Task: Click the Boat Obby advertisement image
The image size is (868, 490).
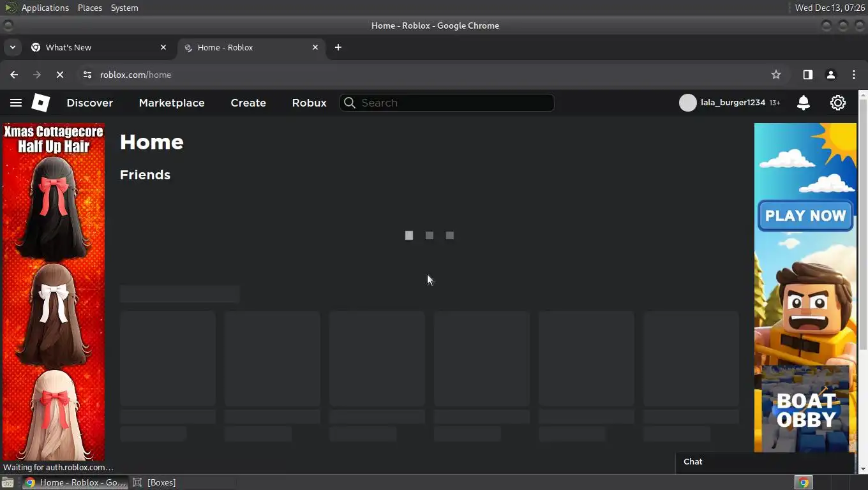Action: pos(805,288)
